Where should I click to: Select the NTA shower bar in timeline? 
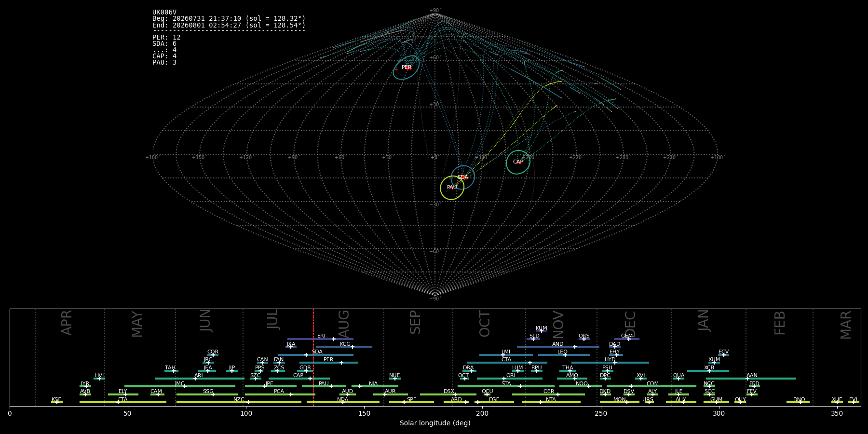[551, 402]
